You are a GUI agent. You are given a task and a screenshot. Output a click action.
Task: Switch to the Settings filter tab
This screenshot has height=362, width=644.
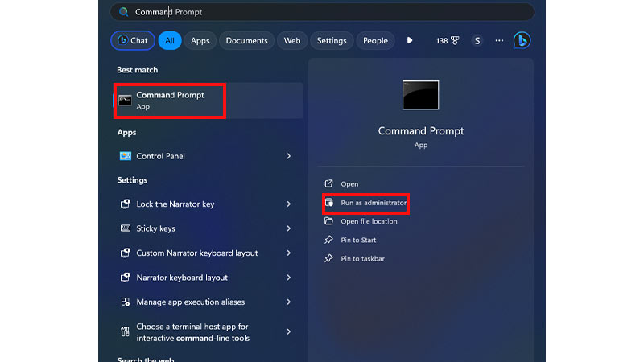click(332, 41)
